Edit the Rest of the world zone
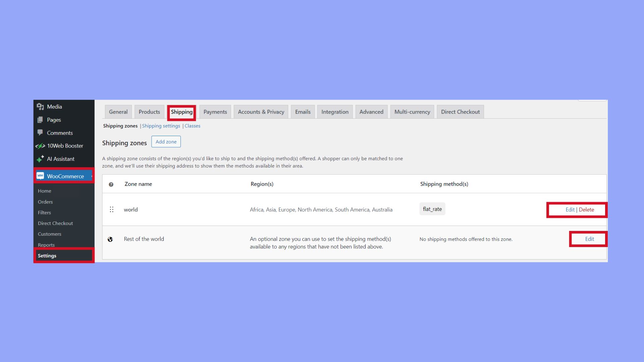 pyautogui.click(x=589, y=239)
